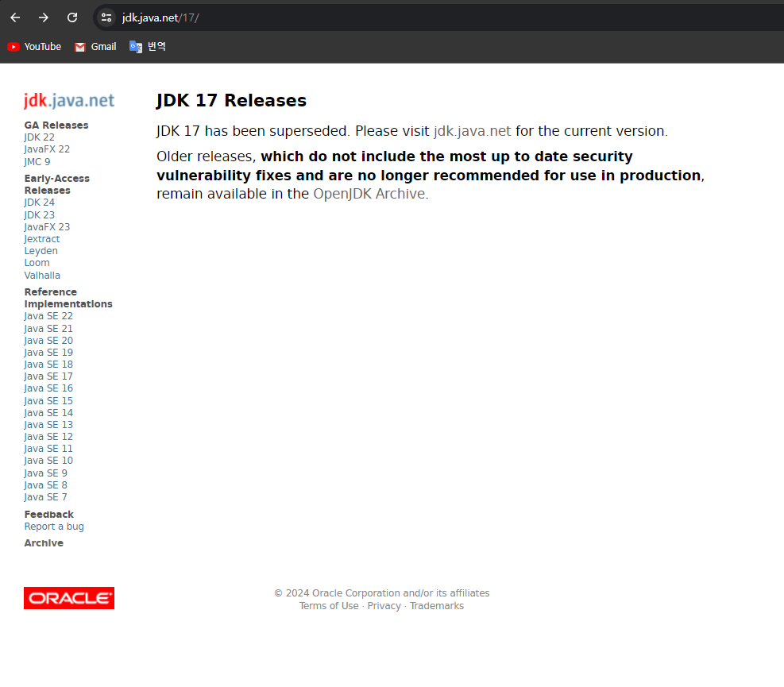This screenshot has height=687, width=784.
Task: Open the Leyden project link
Action: coord(41,250)
